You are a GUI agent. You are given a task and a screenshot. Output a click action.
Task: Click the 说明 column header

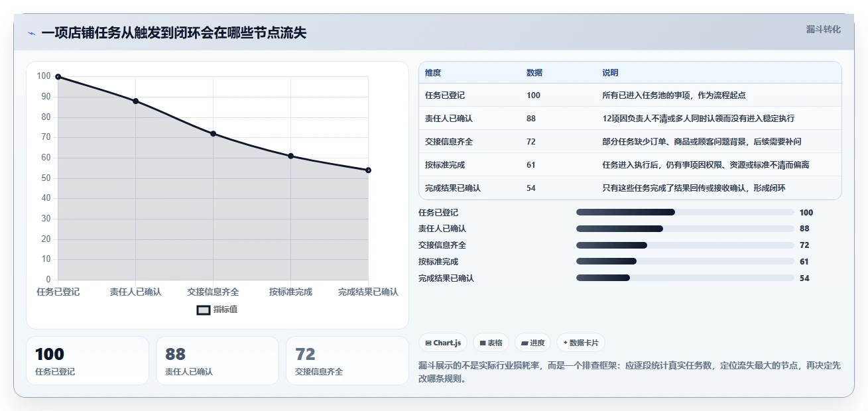[610, 73]
